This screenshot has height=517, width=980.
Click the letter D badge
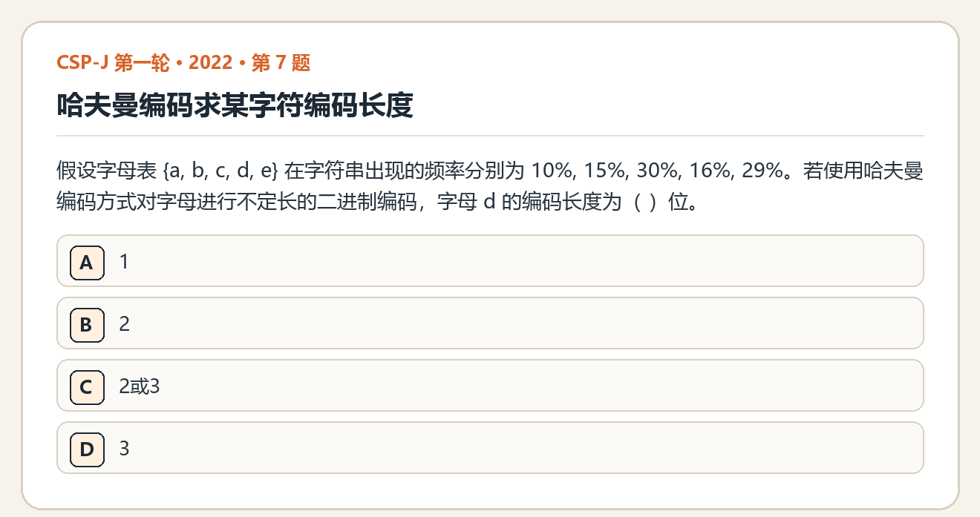tap(87, 449)
